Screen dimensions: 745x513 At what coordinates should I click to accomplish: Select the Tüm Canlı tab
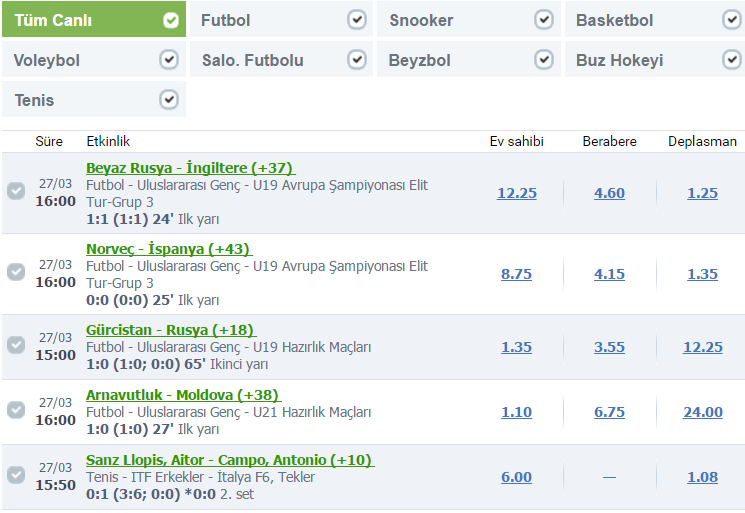(80, 20)
